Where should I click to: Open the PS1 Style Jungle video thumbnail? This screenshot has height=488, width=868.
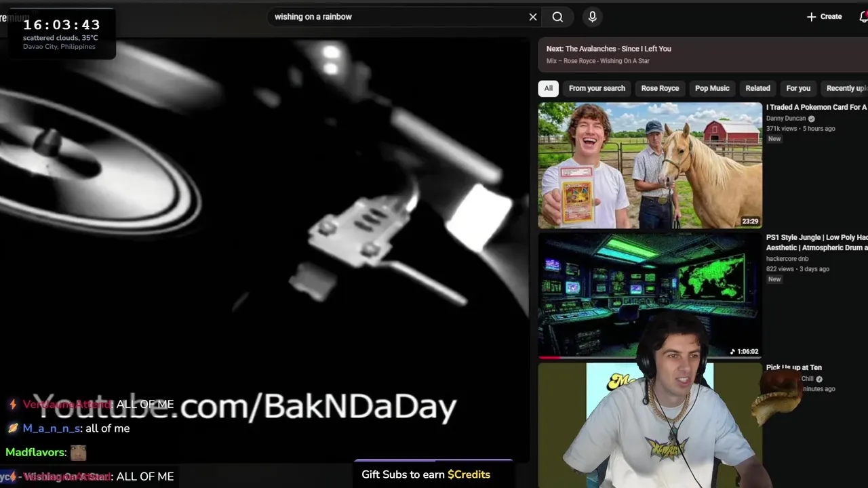pos(650,295)
